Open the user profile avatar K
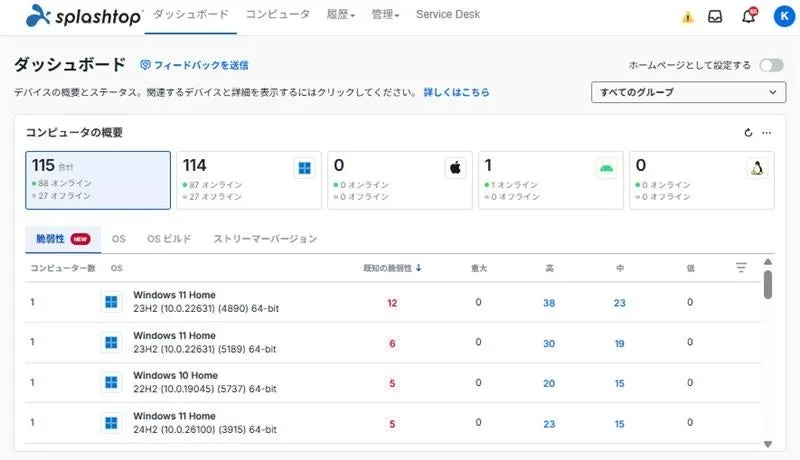This screenshot has height=460, width=800. 781,16
